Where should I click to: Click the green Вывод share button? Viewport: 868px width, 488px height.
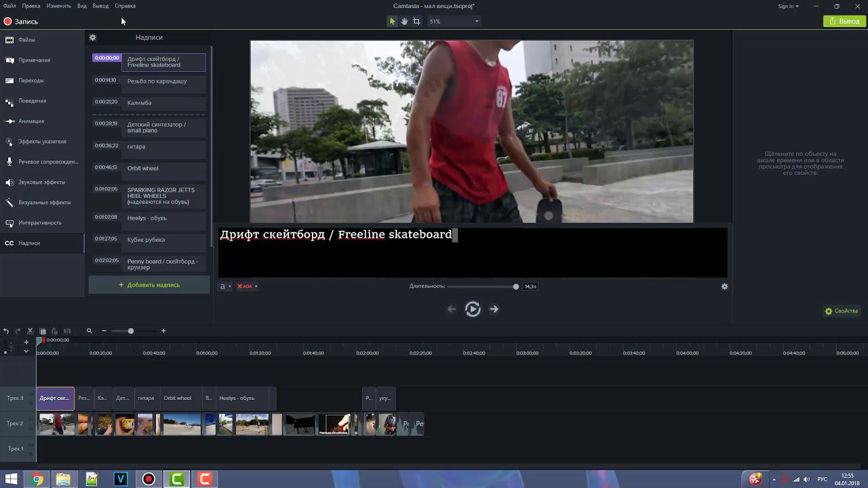(844, 22)
